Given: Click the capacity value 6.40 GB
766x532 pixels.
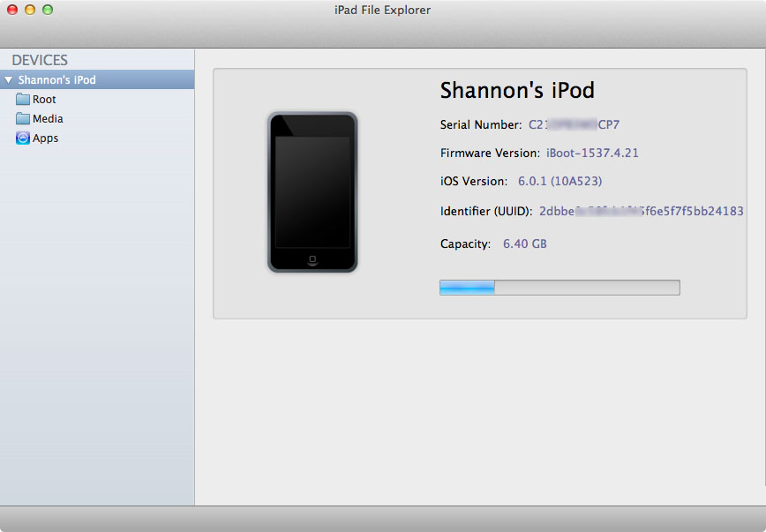Looking at the screenshot, I should [x=525, y=244].
